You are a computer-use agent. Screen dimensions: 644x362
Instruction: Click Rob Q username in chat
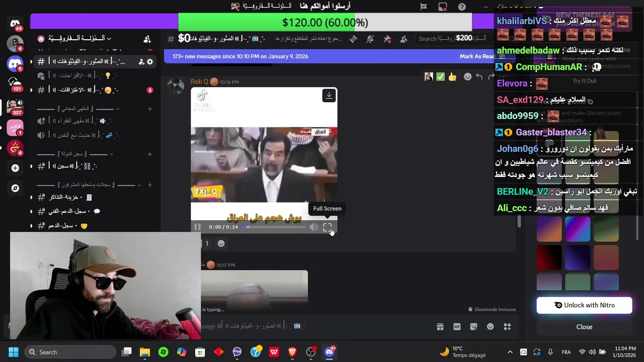pyautogui.click(x=199, y=82)
